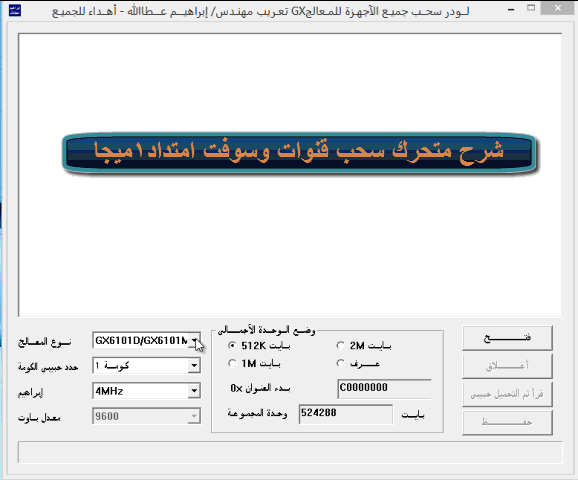Click the read then load chip button
The width and height of the screenshot is (578, 480).
pos(507,394)
